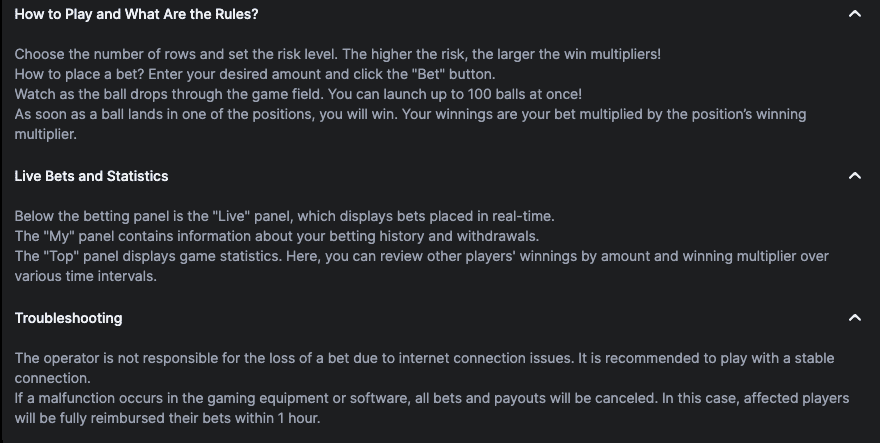The width and height of the screenshot is (880, 443).
Task: Collapse the How to Play section chevron
Action: coord(854,14)
